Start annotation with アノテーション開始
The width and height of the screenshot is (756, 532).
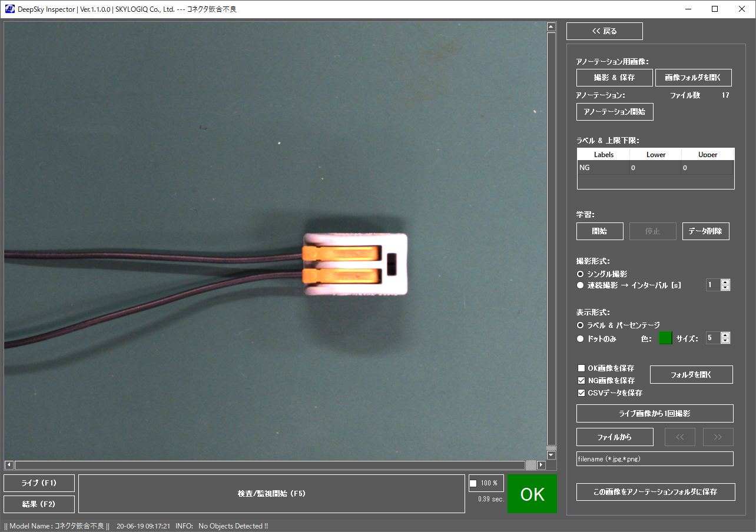(614, 111)
